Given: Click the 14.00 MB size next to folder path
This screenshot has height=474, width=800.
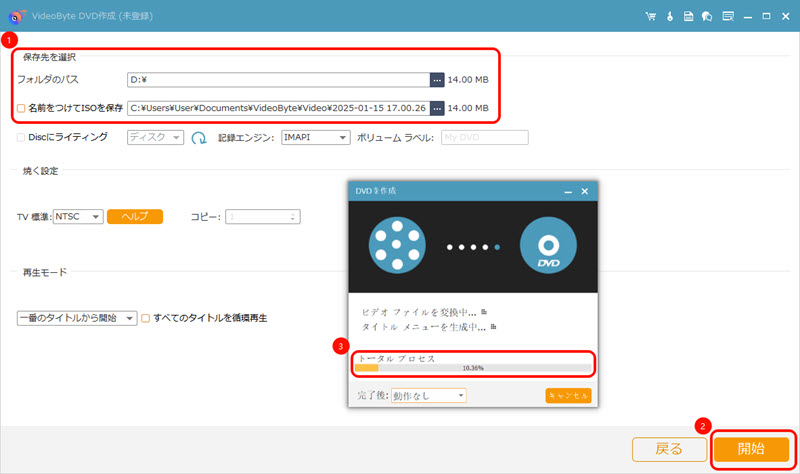Looking at the screenshot, I should coord(468,80).
